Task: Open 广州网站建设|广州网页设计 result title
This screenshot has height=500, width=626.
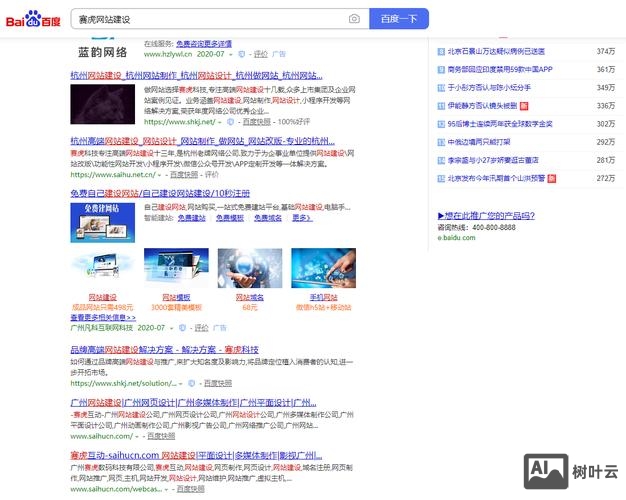Action: [194, 403]
